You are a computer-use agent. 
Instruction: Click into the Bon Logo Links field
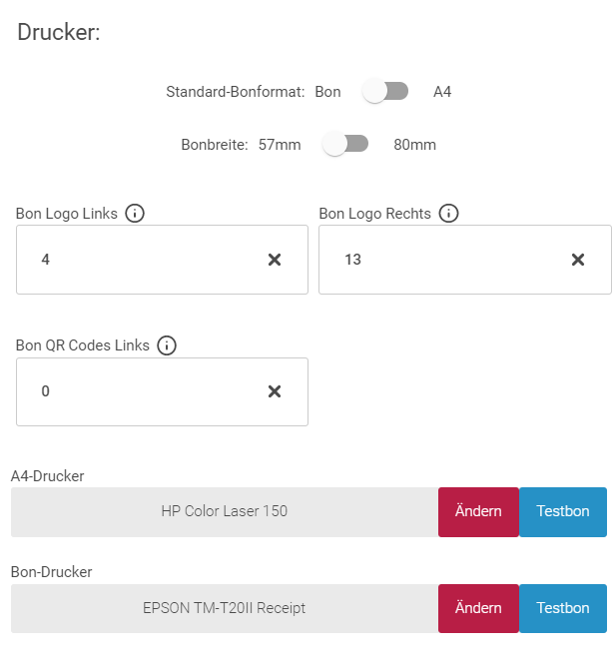click(140, 260)
